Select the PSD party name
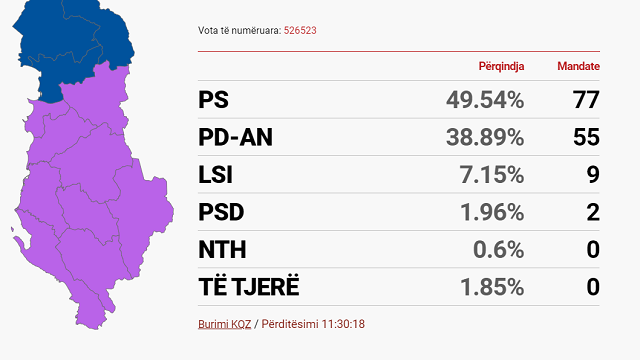This screenshot has height=360, width=640. pos(221,212)
